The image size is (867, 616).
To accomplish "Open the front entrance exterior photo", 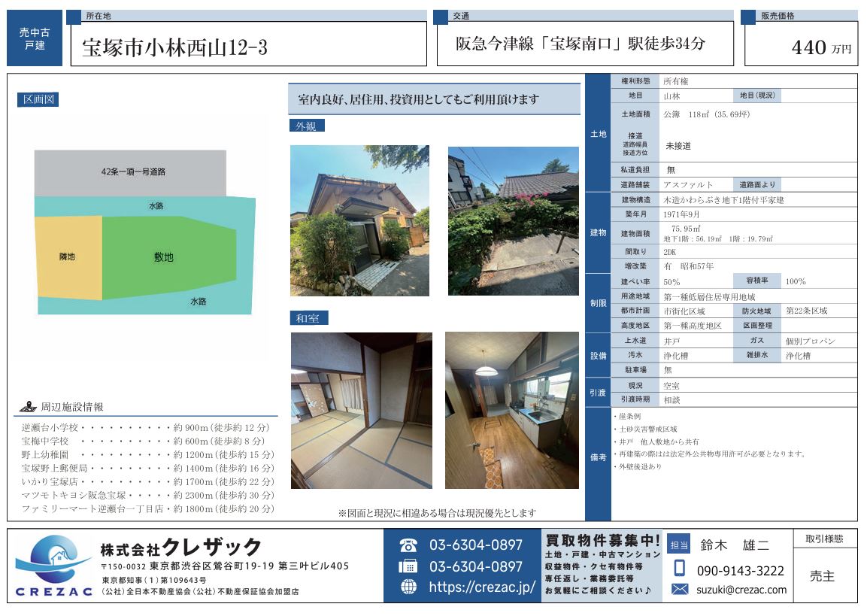I will point(359,220).
